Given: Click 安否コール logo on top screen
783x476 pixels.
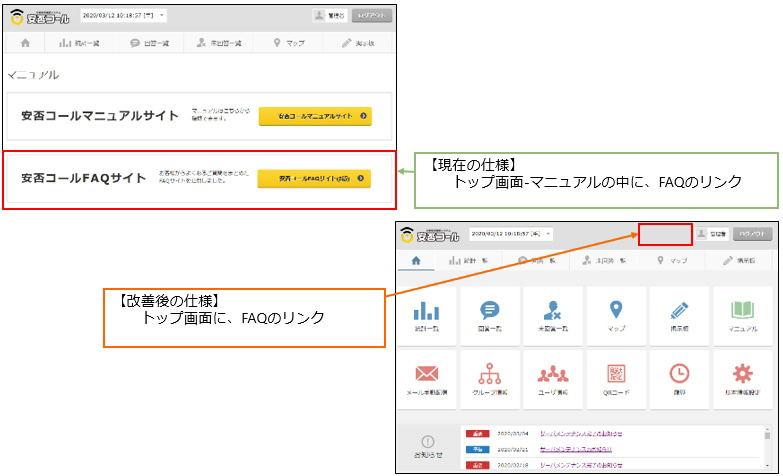Looking at the screenshot, I should [x=430, y=235].
